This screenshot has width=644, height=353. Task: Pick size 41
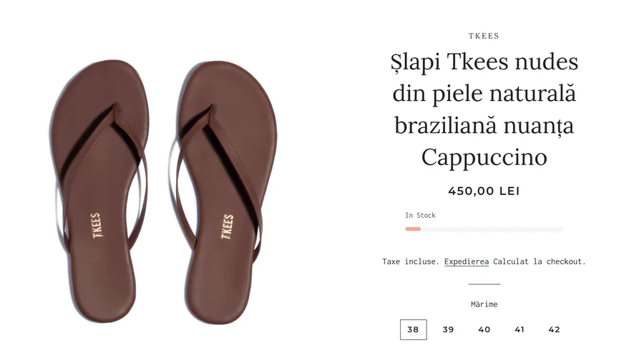(x=519, y=329)
